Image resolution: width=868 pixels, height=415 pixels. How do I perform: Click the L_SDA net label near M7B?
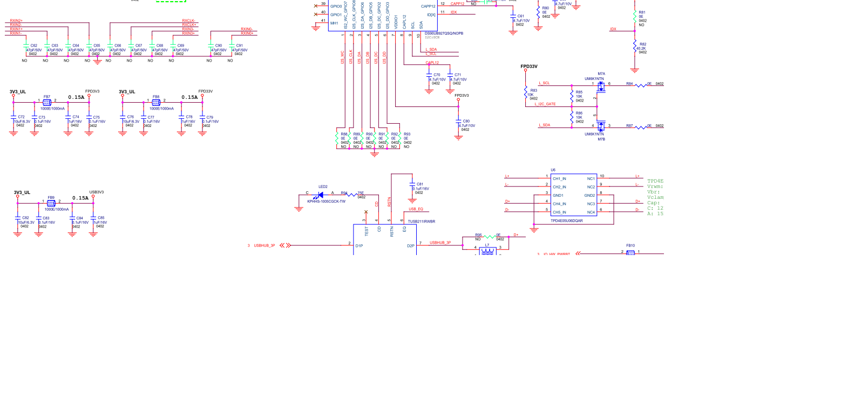coord(545,125)
